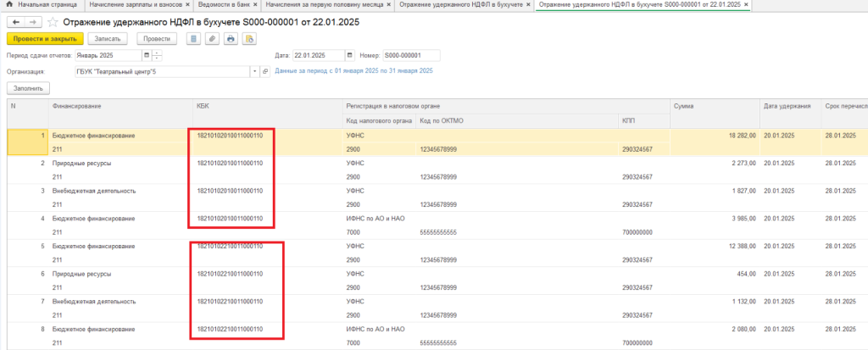Open attached files with the paperclip icon
868x350 pixels.
pos(212,39)
